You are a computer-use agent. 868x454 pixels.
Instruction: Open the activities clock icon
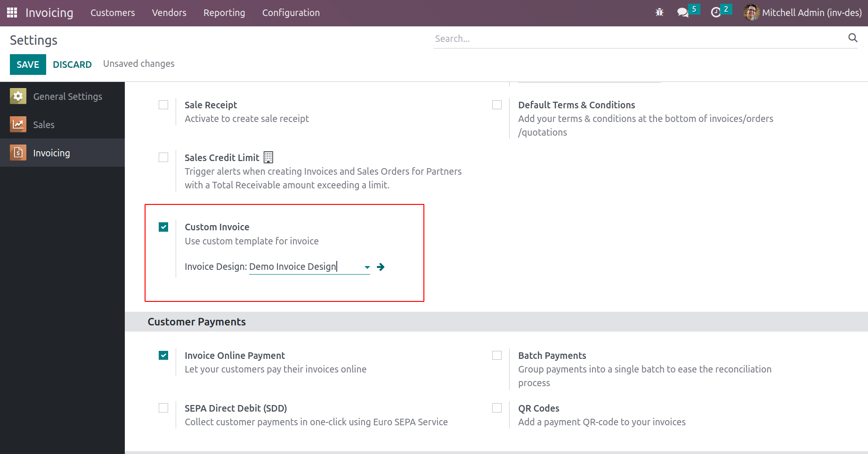[x=716, y=13]
